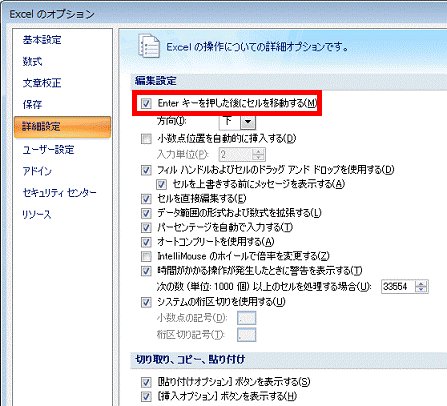Select the リソース category
The height and width of the screenshot is (406, 447).
pyautogui.click(x=37, y=214)
